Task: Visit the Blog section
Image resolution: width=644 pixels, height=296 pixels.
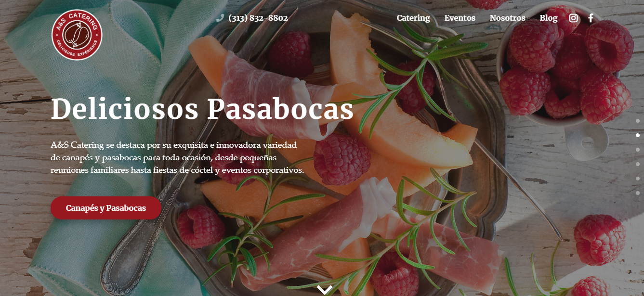Action: coord(549,18)
